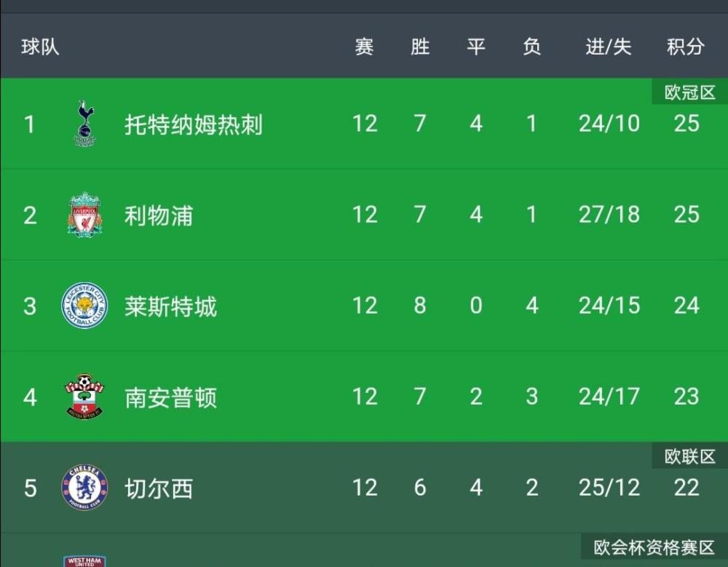Screen dimensions: 728x567
Task: Click the West Ham United crest
Action: [x=83, y=560]
